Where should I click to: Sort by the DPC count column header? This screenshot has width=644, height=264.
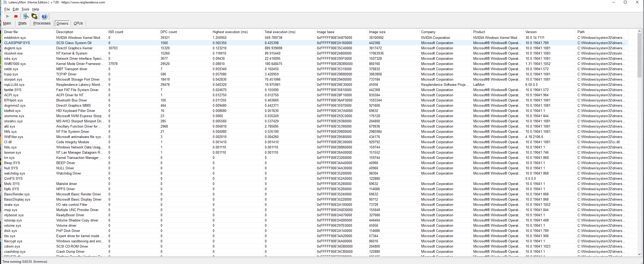coord(185,32)
